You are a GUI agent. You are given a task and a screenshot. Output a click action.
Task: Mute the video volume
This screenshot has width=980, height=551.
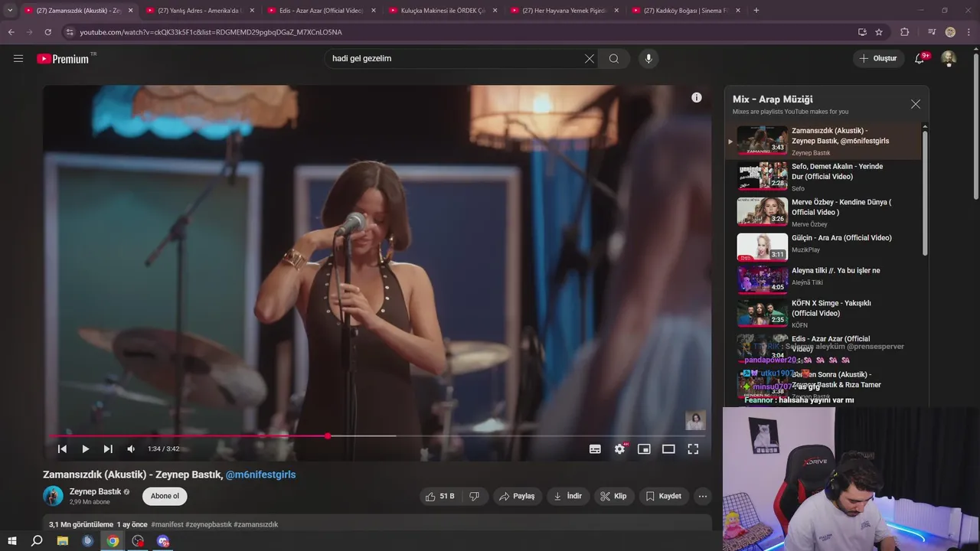click(x=131, y=449)
